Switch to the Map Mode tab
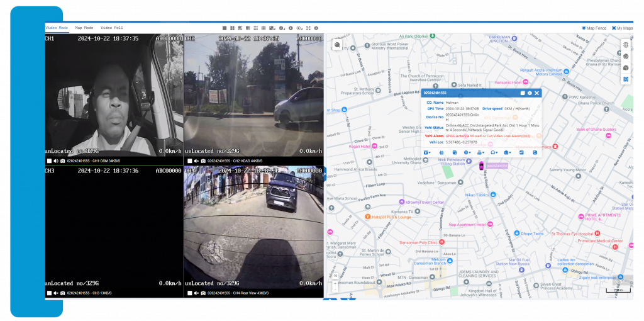 pyautogui.click(x=84, y=28)
